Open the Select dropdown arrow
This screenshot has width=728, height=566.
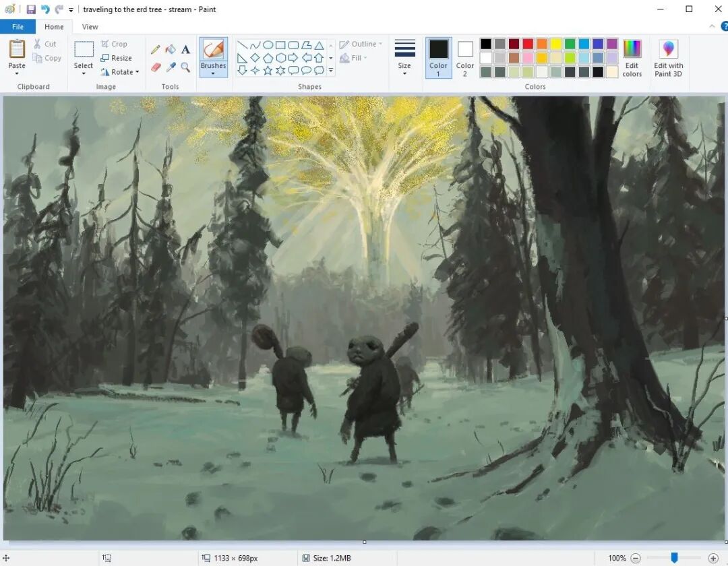pos(84,73)
